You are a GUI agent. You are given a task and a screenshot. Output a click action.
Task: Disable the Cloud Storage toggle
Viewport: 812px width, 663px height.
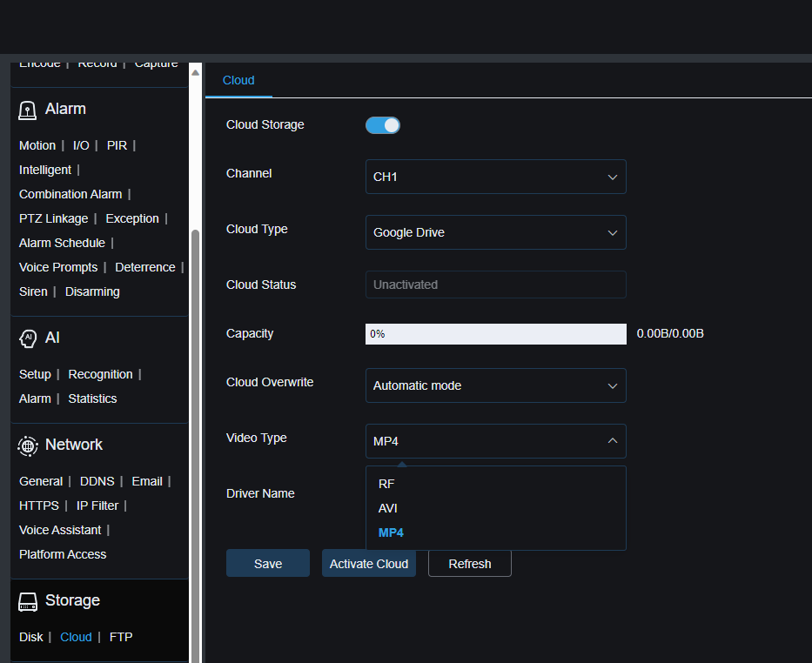tap(383, 124)
